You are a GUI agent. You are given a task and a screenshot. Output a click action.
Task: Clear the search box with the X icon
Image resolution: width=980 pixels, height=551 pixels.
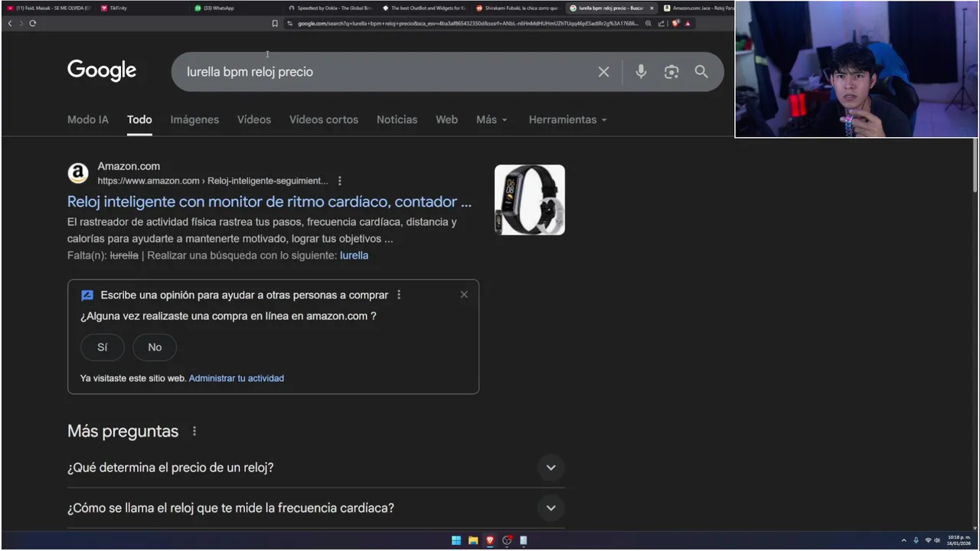(x=603, y=72)
